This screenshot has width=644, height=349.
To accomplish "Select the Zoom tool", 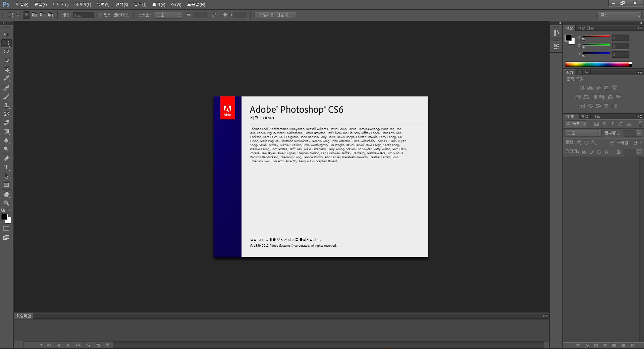I will point(6,203).
